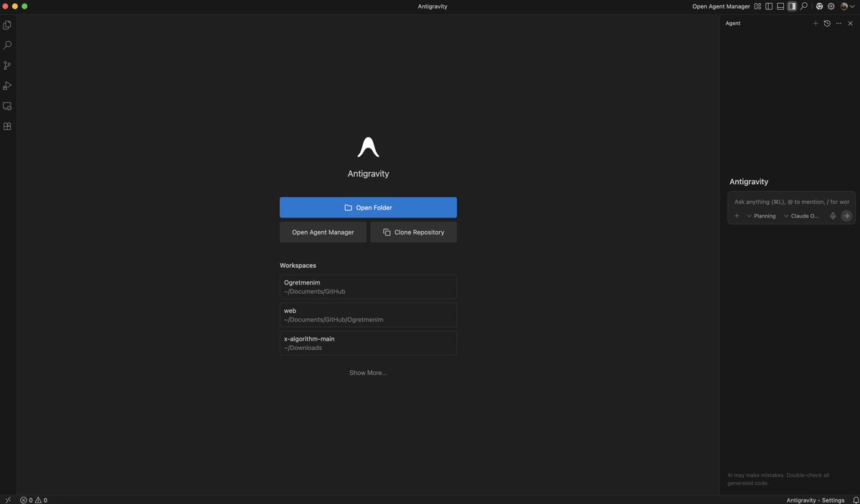Image resolution: width=860 pixels, height=504 pixels.
Task: Toggle the Agent secondary side bar
Action: [792, 6]
